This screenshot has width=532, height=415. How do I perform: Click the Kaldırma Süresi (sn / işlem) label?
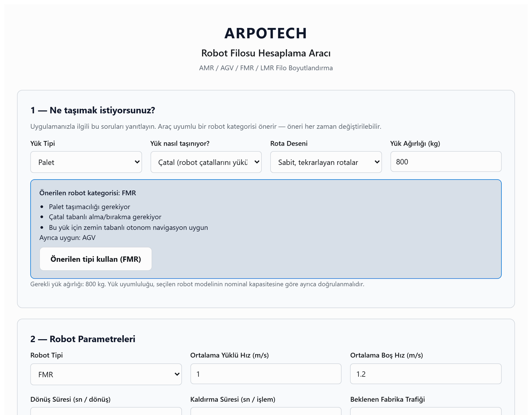click(x=233, y=399)
